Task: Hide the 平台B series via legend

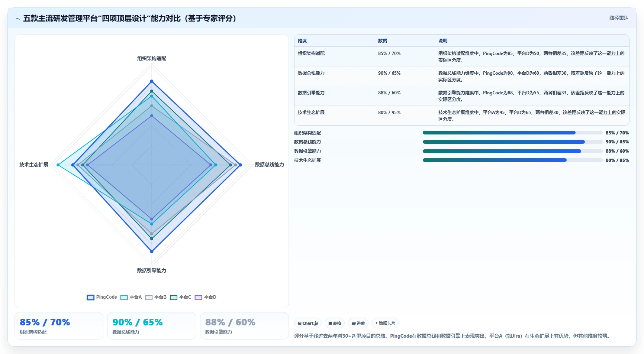Action: click(x=156, y=297)
